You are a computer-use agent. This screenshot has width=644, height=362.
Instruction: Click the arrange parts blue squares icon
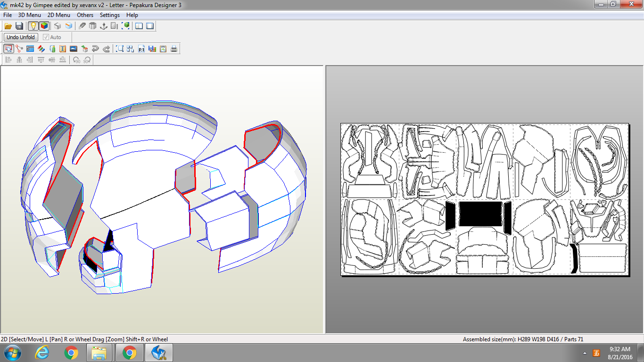[x=131, y=49]
